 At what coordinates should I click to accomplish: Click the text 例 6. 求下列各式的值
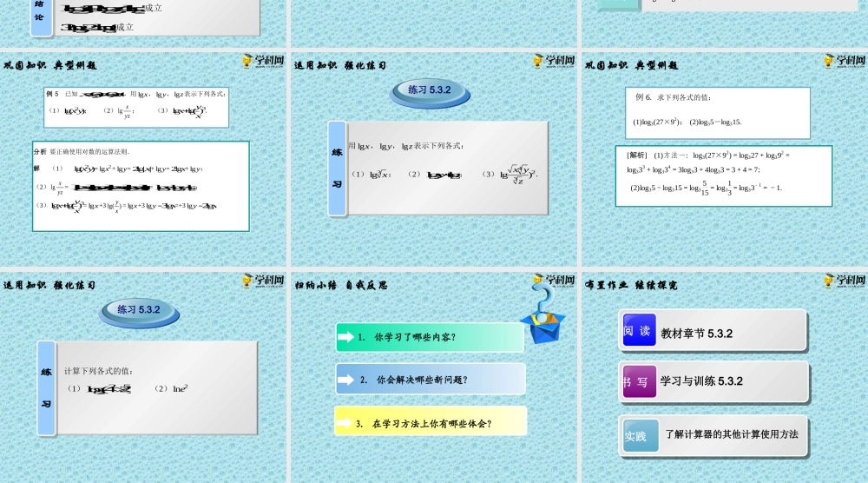tap(674, 97)
